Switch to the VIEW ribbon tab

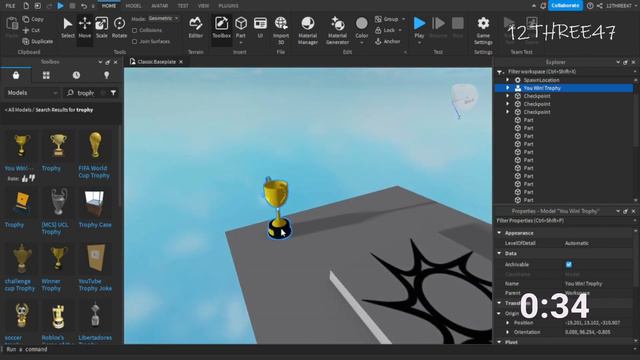click(x=203, y=6)
